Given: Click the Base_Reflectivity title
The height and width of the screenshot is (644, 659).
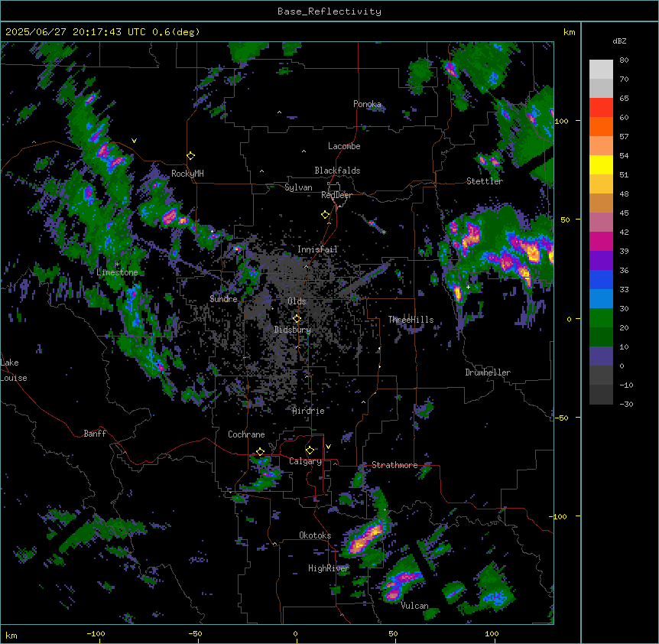Looking at the screenshot, I should point(329,11).
